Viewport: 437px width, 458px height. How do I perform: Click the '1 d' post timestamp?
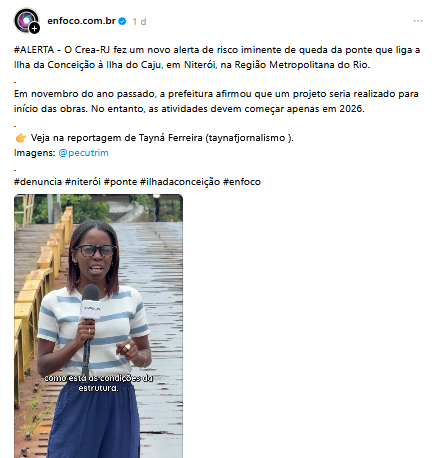click(x=139, y=21)
